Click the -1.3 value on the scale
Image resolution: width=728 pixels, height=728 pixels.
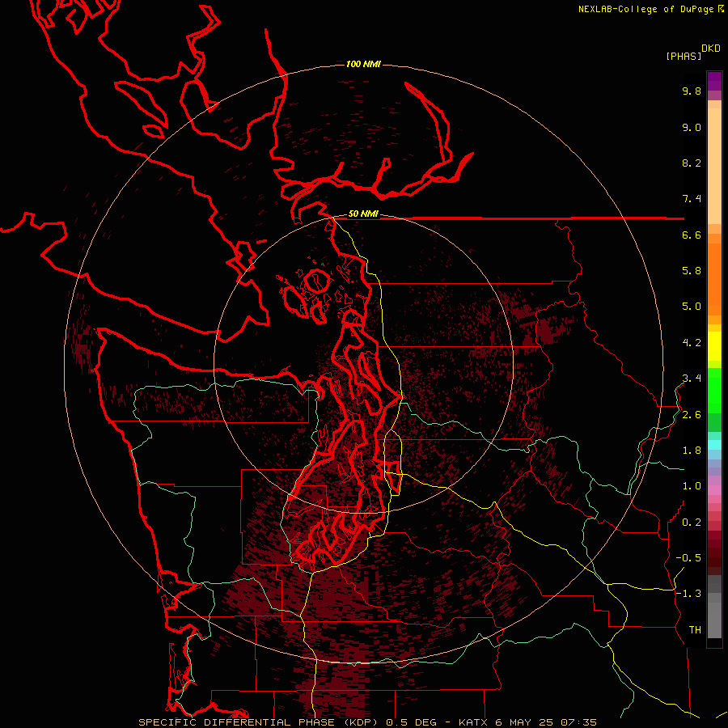(x=688, y=594)
